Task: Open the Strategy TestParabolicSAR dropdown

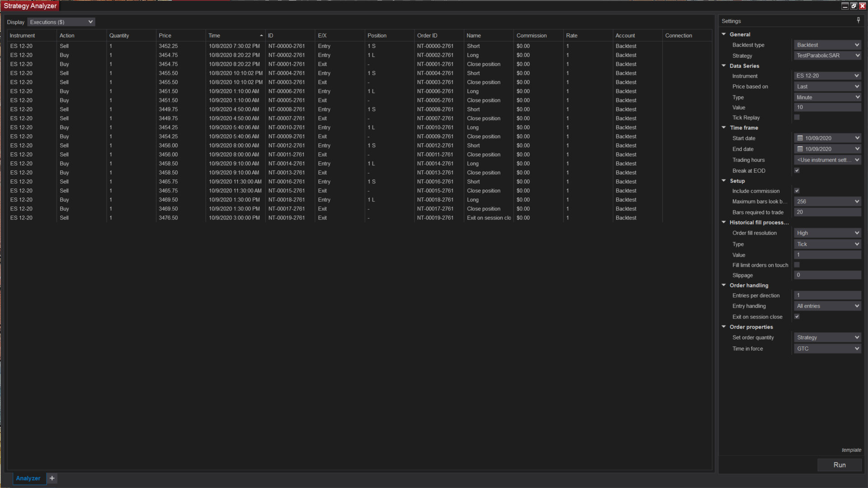Action: [x=827, y=56]
